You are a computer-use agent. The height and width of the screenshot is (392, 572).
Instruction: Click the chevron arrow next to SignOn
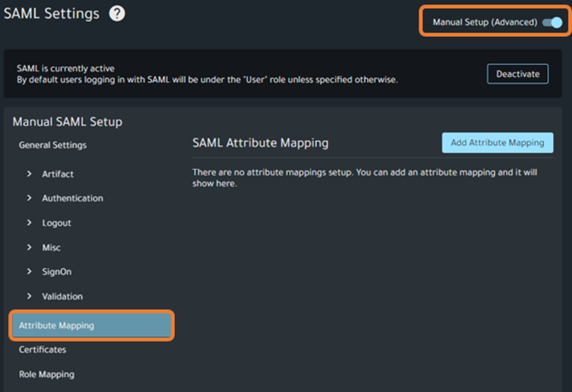pyautogui.click(x=29, y=272)
